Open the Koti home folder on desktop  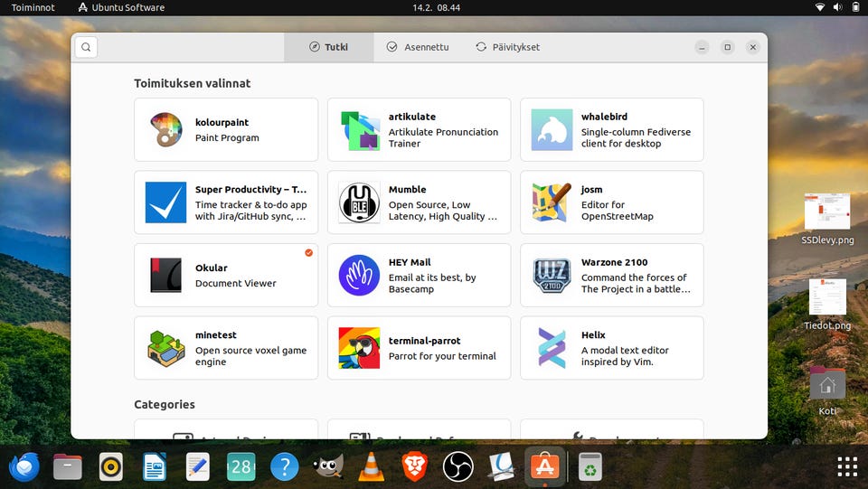[827, 390]
